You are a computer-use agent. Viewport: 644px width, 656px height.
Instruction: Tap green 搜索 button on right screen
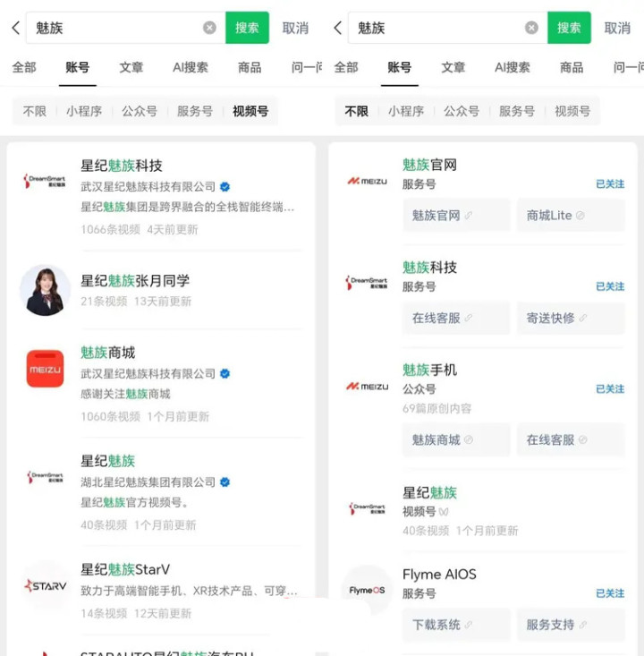(x=569, y=28)
